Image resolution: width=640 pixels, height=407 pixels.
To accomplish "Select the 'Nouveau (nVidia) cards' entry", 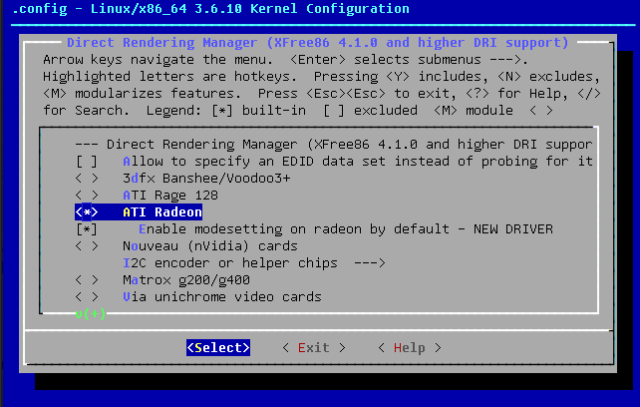I will (x=210, y=246).
